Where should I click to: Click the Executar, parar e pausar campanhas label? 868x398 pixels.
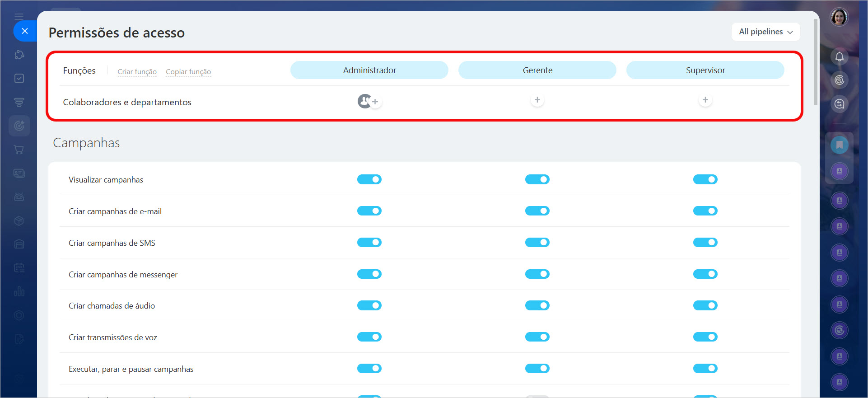[131, 369]
